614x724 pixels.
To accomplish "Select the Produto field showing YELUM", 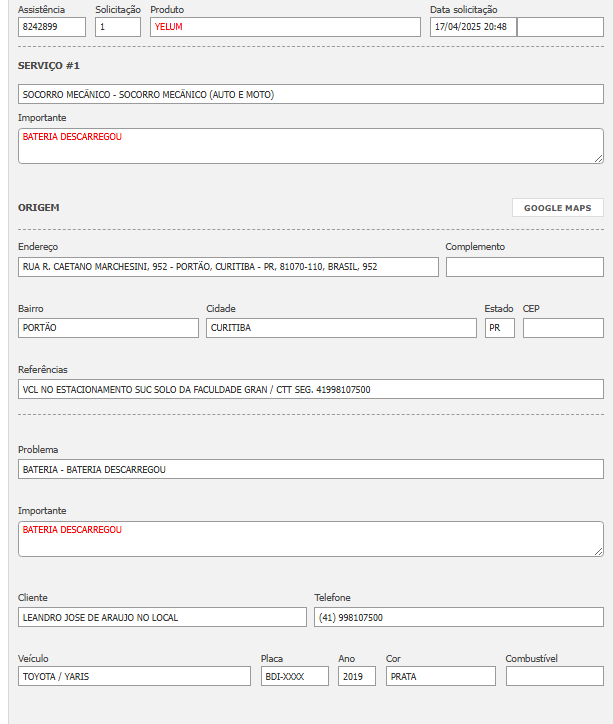I will [285, 27].
